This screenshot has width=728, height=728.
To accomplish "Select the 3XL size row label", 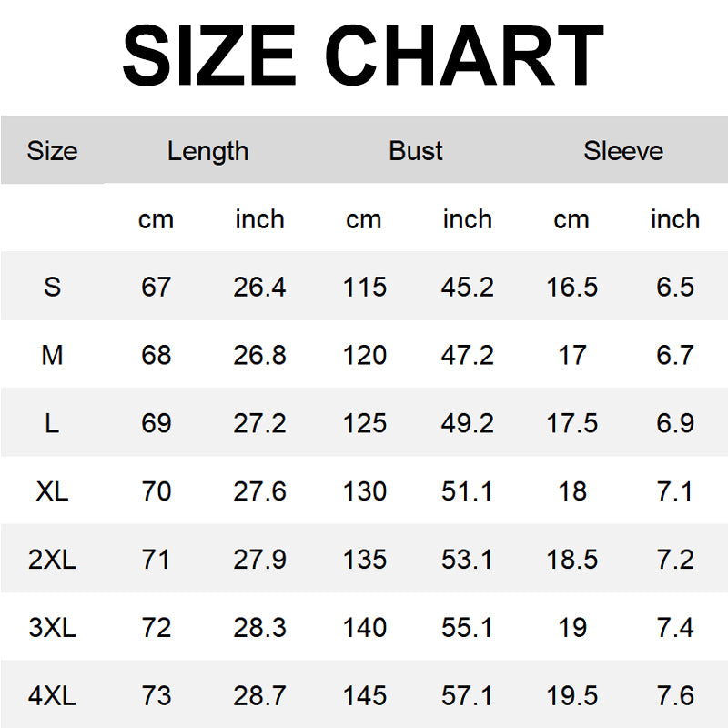I will [52, 629].
